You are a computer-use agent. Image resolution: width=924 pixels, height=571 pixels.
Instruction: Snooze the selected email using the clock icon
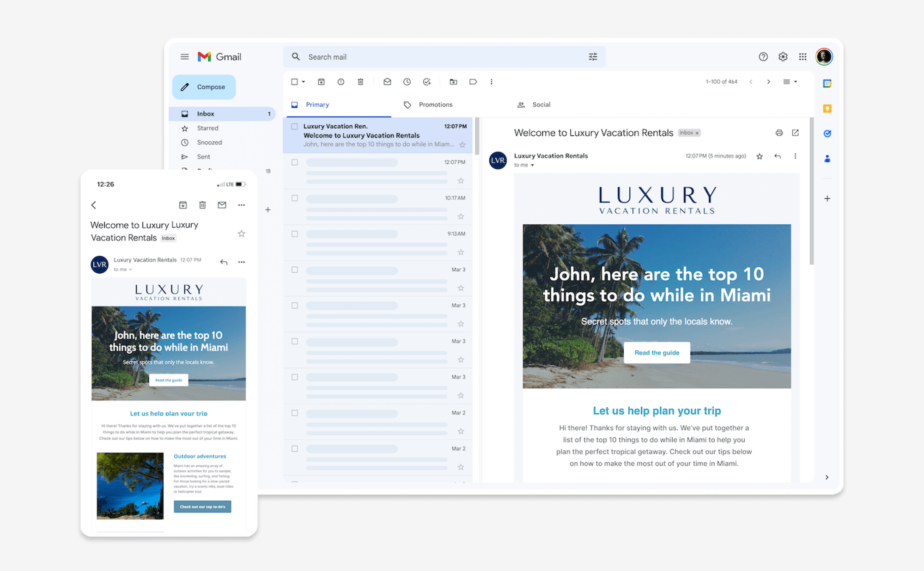(407, 82)
